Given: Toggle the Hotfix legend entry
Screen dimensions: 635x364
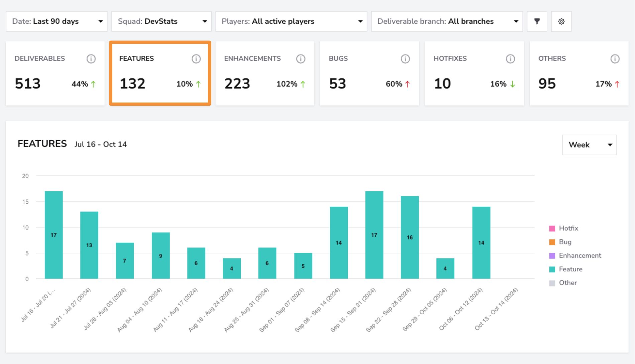Looking at the screenshot, I should coord(564,228).
